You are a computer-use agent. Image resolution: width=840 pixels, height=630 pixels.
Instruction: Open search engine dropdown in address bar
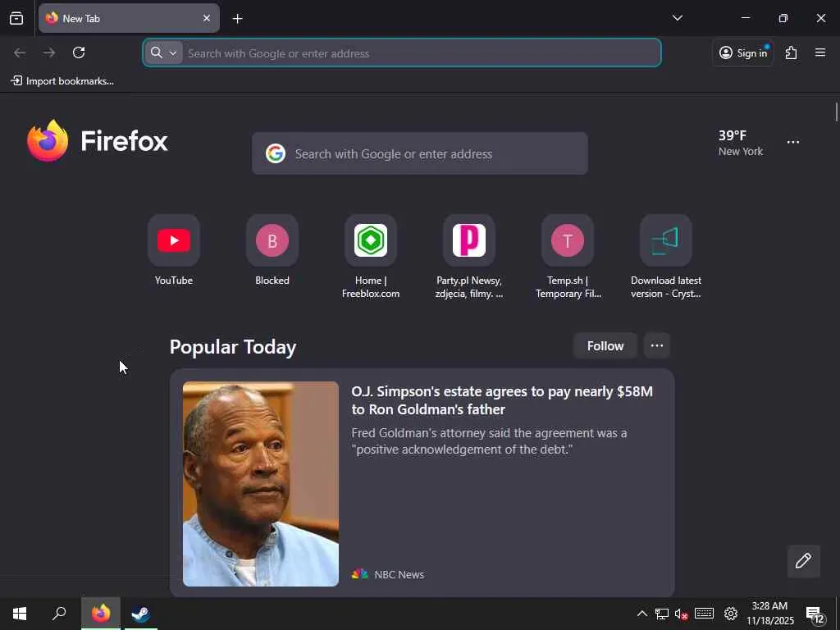coord(163,52)
